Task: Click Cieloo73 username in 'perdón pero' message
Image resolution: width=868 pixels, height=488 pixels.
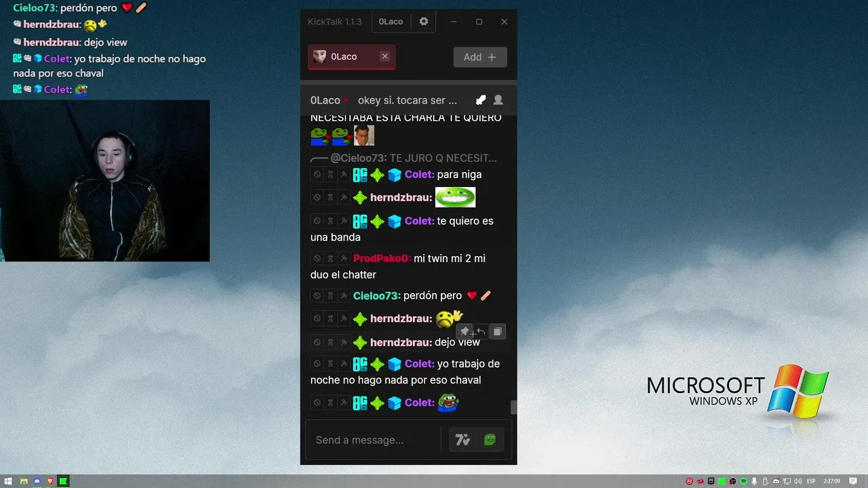Action: point(376,296)
